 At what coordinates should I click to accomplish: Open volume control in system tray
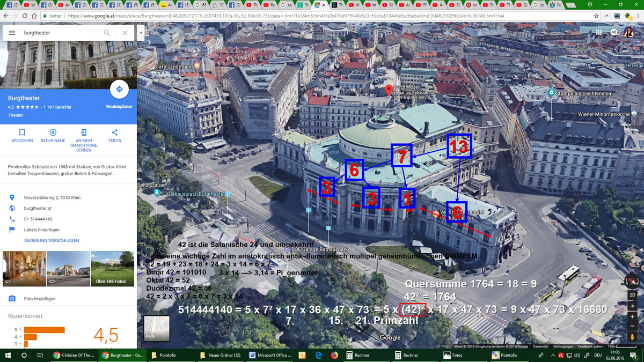tap(577, 356)
